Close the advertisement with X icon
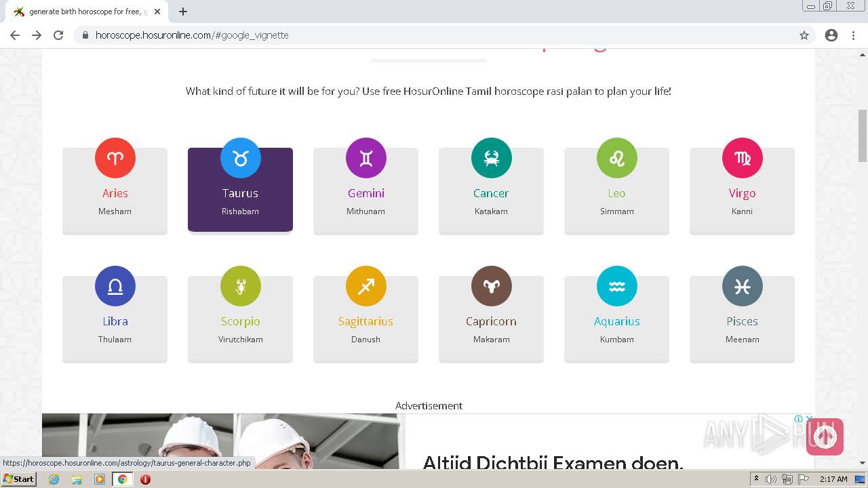This screenshot has width=868, height=488. [x=809, y=418]
